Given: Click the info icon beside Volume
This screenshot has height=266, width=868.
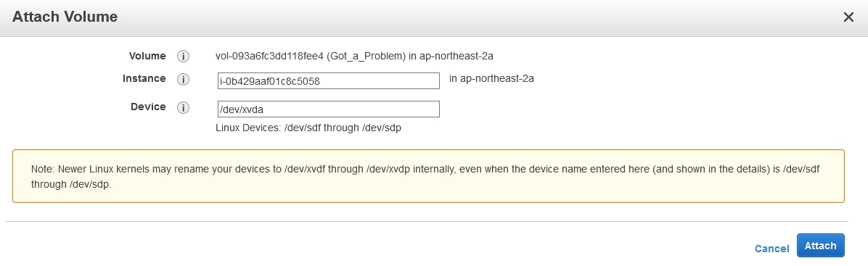Looking at the screenshot, I should (x=183, y=57).
